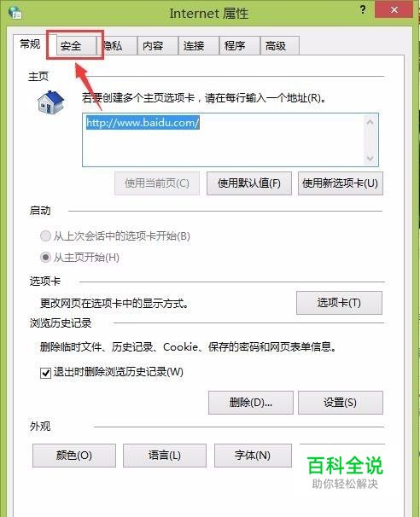Open the 颜色(O) appearance button

[74, 456]
